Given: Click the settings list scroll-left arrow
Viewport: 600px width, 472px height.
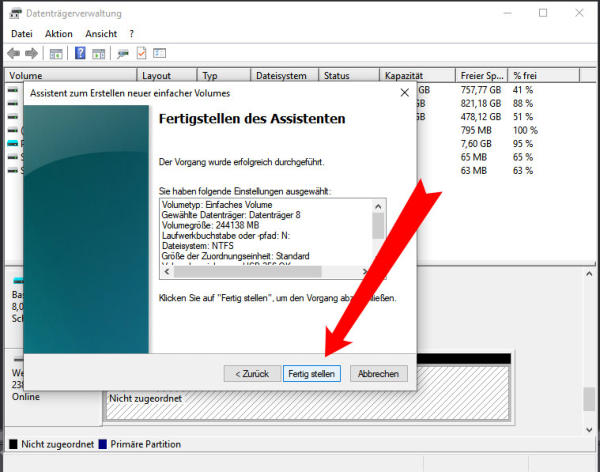Looking at the screenshot, I should [167, 271].
